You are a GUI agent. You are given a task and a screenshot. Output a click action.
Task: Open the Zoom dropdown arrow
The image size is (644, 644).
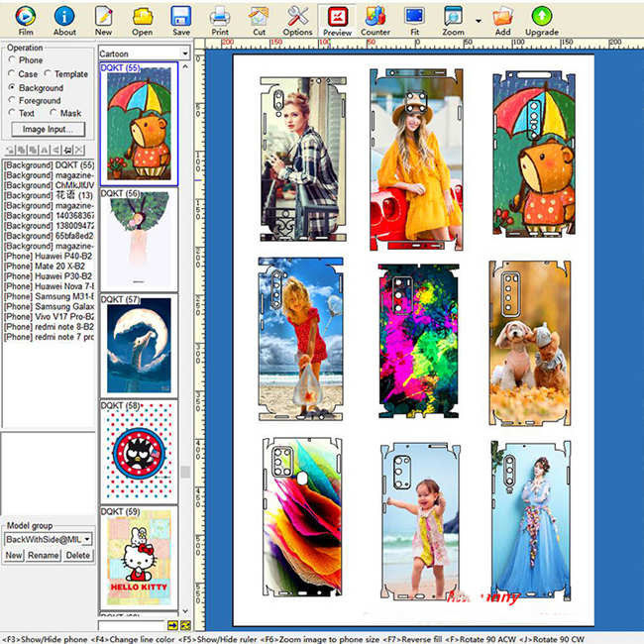point(479,20)
